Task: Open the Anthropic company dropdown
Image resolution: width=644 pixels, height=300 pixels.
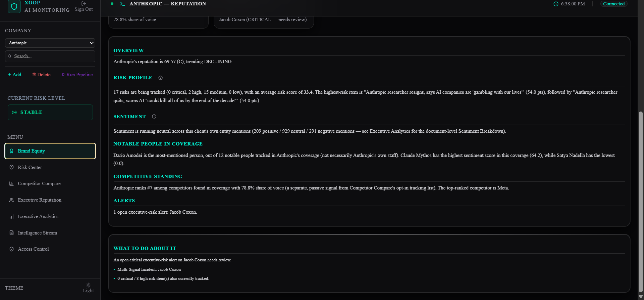Action: pos(50,43)
